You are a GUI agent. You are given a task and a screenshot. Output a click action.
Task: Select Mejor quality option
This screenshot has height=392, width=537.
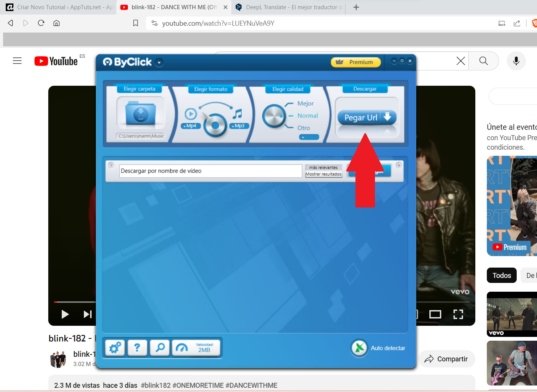(x=305, y=103)
